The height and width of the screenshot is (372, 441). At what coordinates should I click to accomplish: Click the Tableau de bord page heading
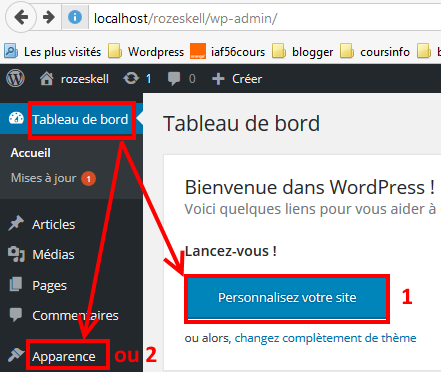click(x=241, y=123)
